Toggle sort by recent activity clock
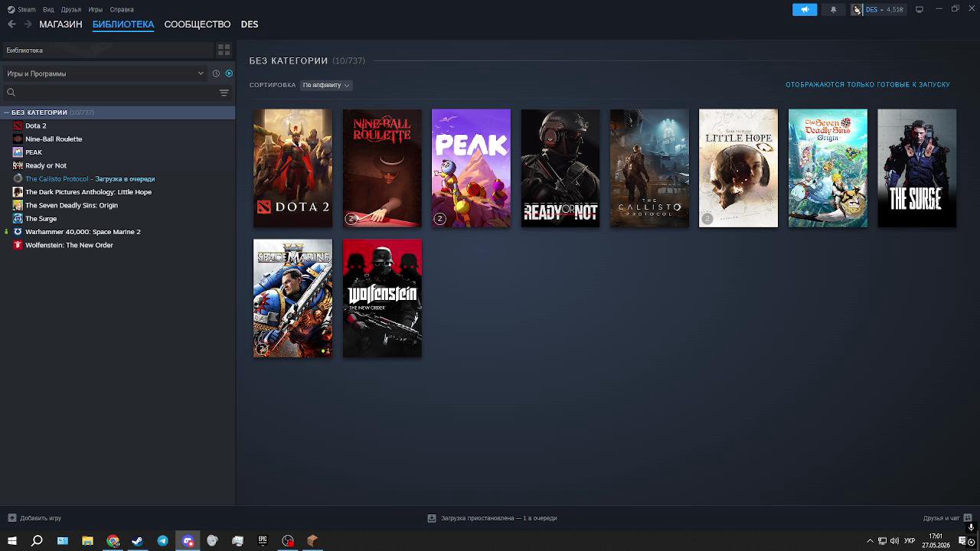980x551 pixels. click(216, 73)
